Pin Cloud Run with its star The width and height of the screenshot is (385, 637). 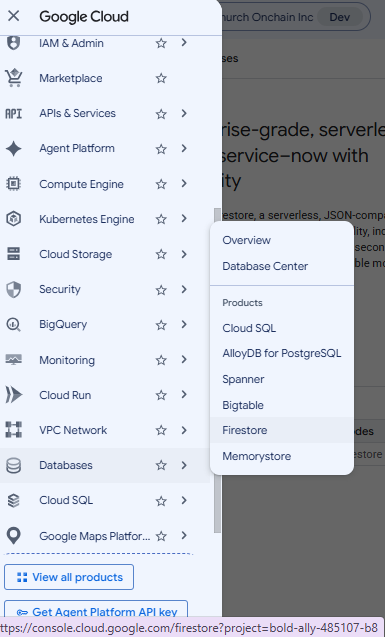coord(161,395)
